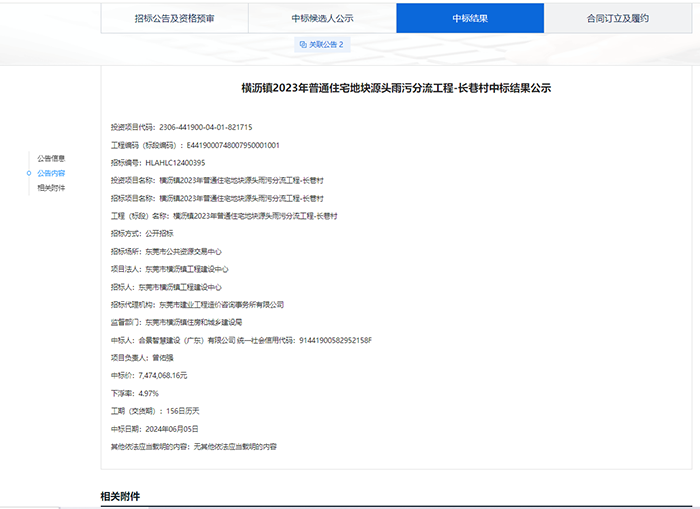Go to the 合同订立及履约 tab
This screenshot has width=700, height=509.
click(x=618, y=18)
